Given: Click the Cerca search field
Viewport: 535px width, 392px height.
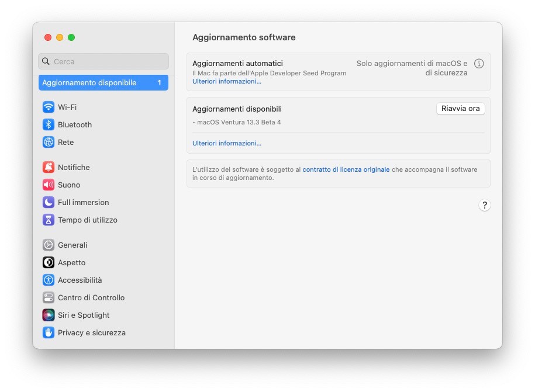Looking at the screenshot, I should pos(103,61).
